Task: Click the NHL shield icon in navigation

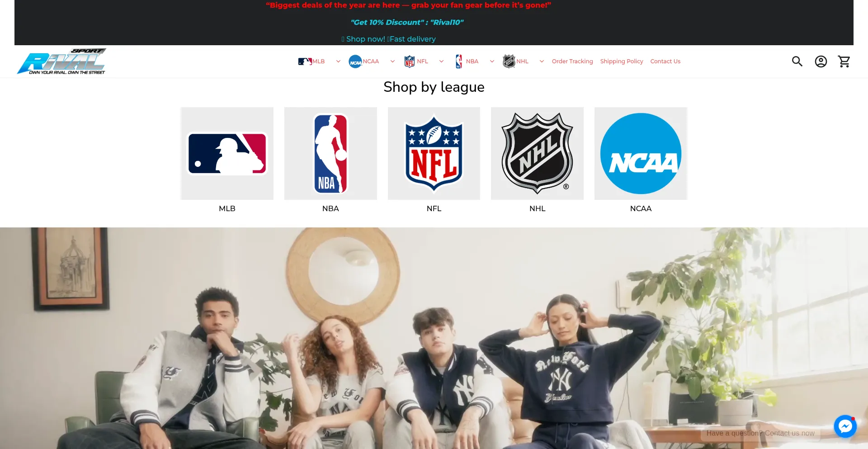Action: [509, 61]
